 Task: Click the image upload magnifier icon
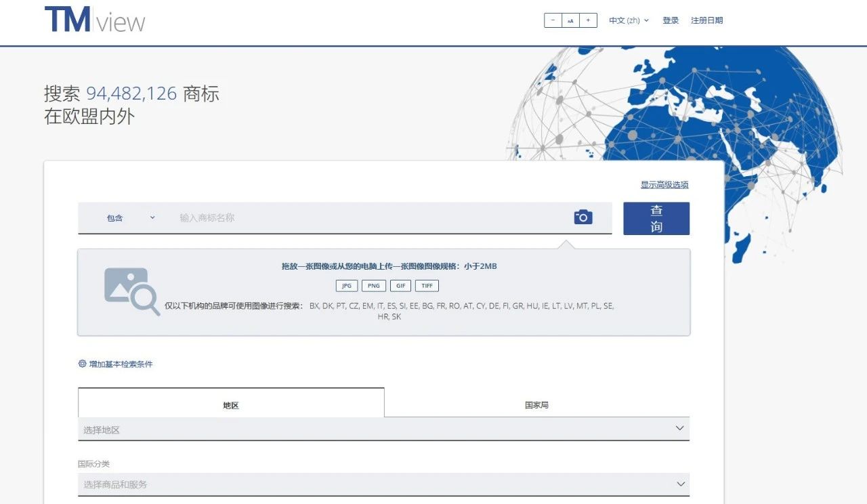[x=131, y=291]
